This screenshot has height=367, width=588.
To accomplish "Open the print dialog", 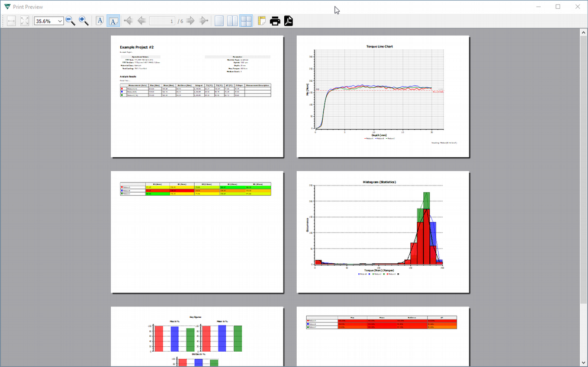I will pyautogui.click(x=275, y=21).
